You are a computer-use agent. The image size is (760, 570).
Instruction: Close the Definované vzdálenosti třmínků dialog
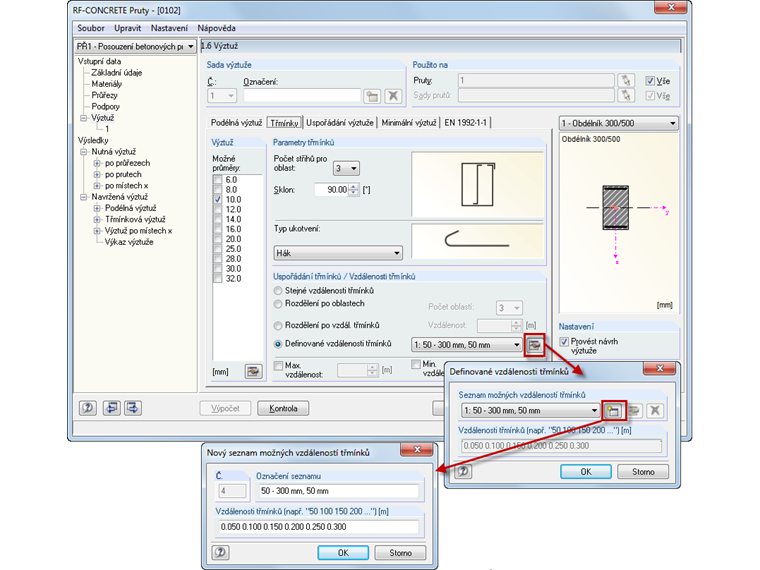point(659,368)
